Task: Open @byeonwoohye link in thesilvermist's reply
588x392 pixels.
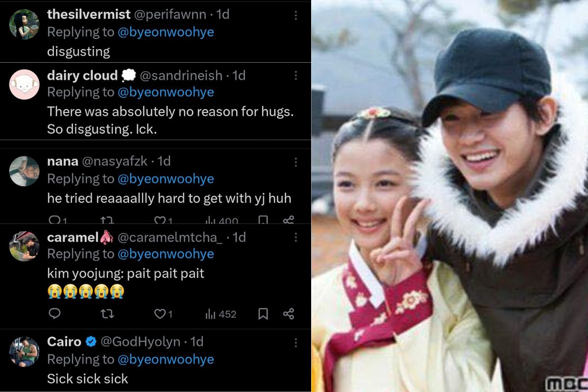Action: coord(166,32)
